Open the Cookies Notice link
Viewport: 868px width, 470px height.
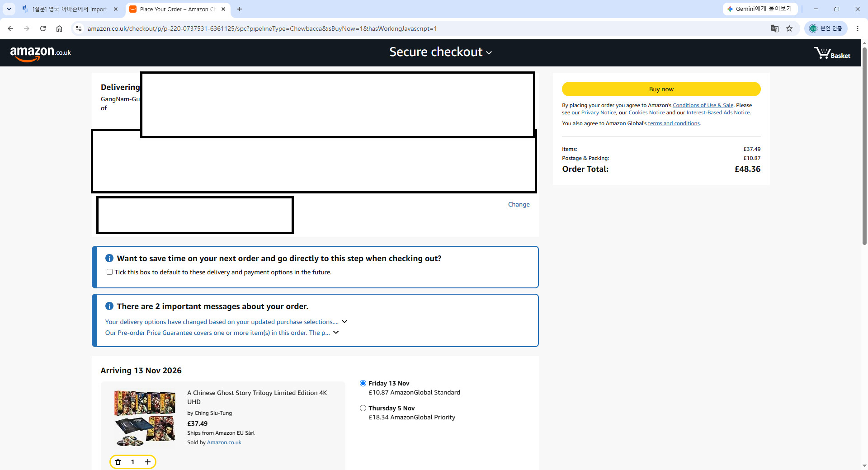(646, 113)
